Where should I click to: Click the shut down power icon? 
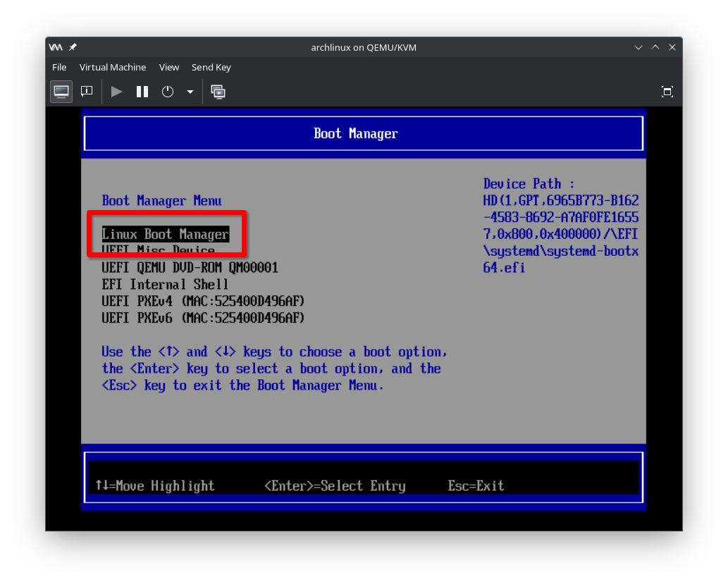click(x=166, y=92)
